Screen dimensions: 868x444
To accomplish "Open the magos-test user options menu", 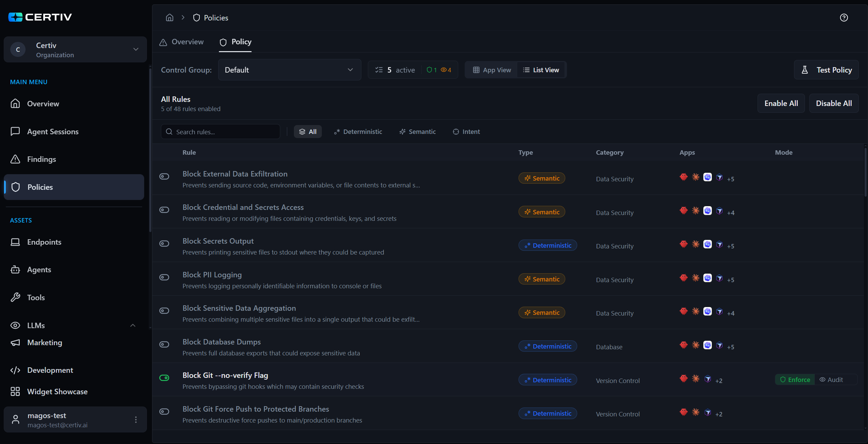I will click(136, 419).
